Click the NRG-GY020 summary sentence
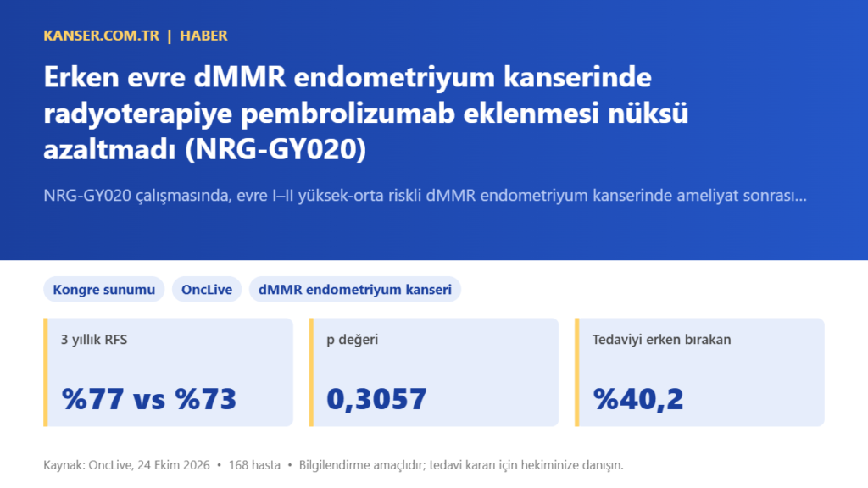 pos(426,196)
